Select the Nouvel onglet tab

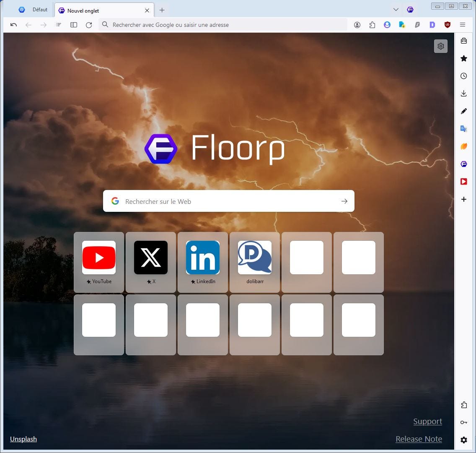pyautogui.click(x=104, y=10)
